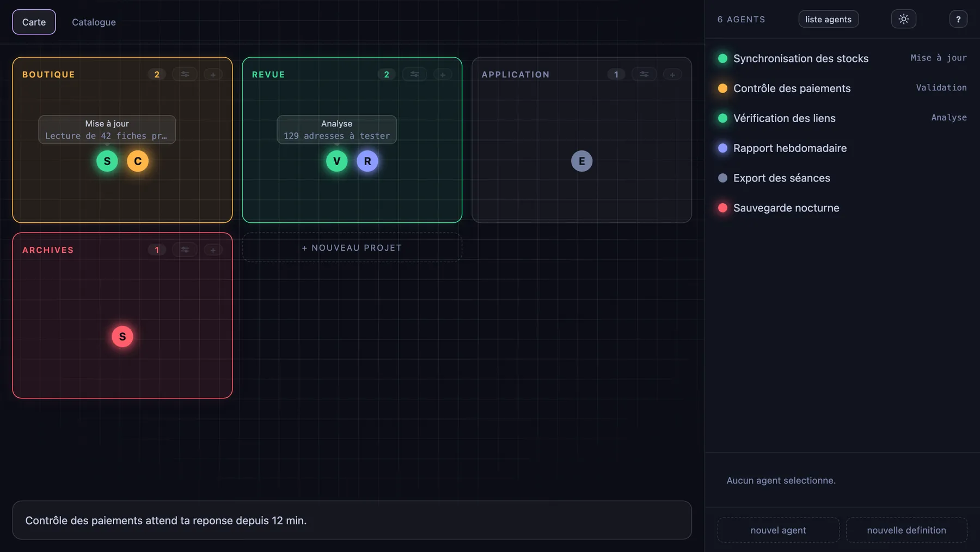980x552 pixels.
Task: Select the green V agent in Revue
Action: pyautogui.click(x=337, y=161)
